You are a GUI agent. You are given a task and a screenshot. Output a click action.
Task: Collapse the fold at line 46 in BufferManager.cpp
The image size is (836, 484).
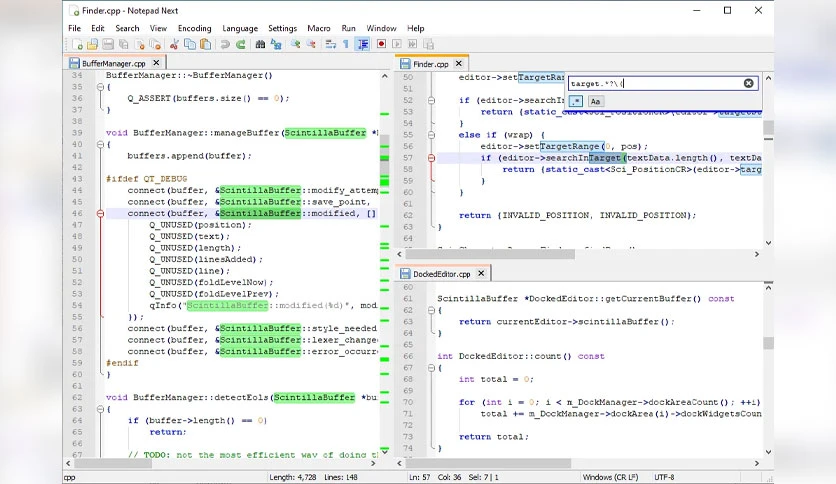coord(100,213)
